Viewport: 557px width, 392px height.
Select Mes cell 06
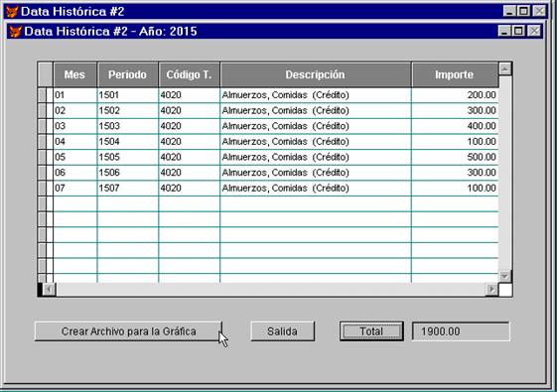click(74, 173)
